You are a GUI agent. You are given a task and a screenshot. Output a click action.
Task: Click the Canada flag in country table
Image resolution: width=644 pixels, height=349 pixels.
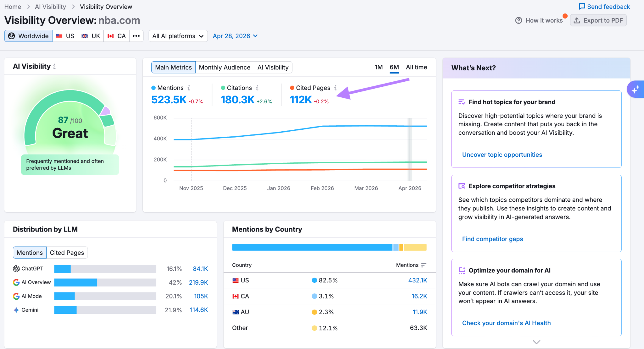pyautogui.click(x=236, y=296)
